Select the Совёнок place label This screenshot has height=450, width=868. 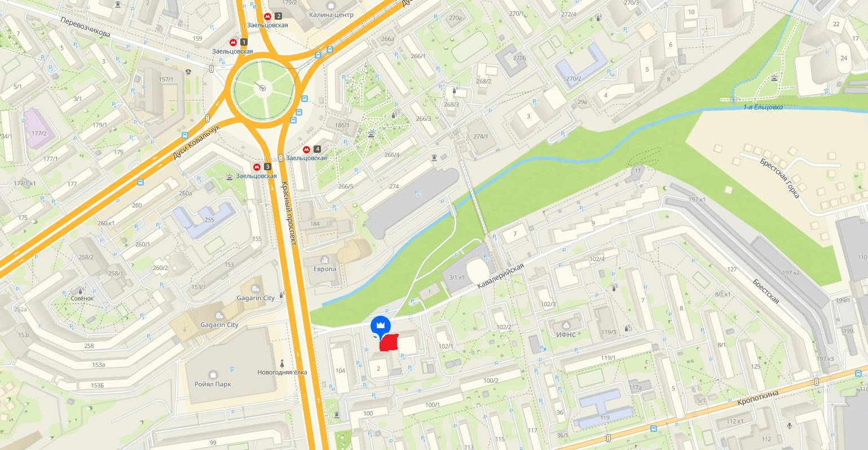tap(82, 298)
